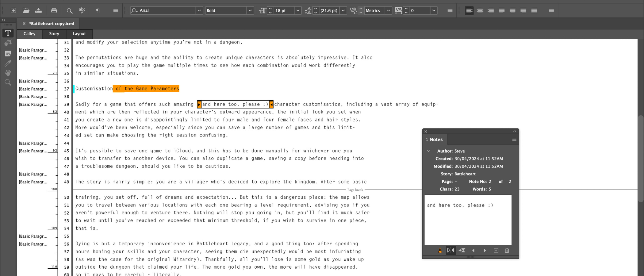Click the font search field showing Arial
The image size is (644, 276).
(163, 10)
